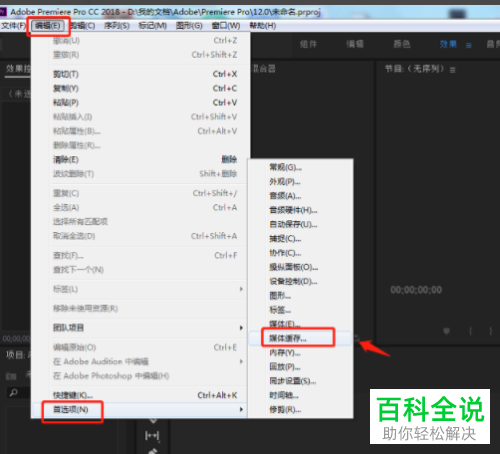Open 回放(P)... preferences
The image size is (500, 454).
[300, 367]
